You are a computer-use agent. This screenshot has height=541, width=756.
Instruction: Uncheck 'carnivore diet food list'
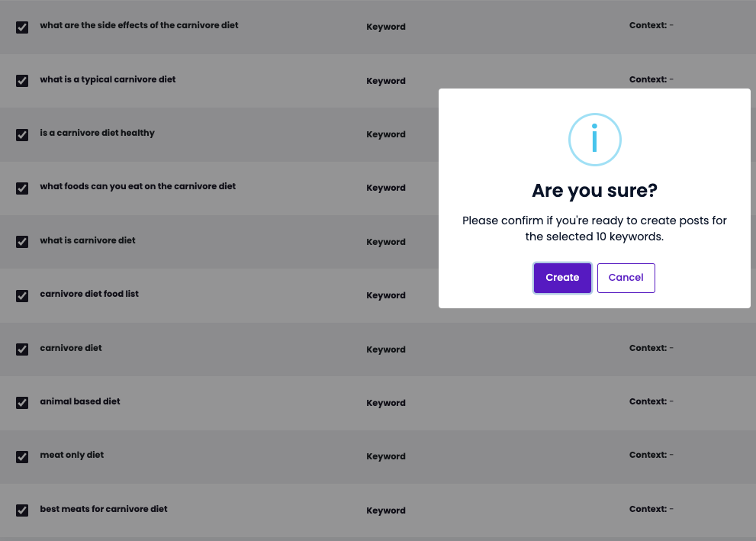22,295
